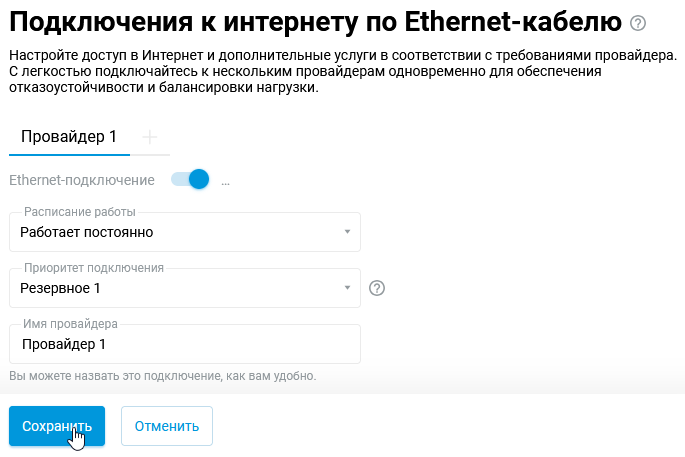
Task: Select the Провайдер 1 tab
Action: [69, 137]
